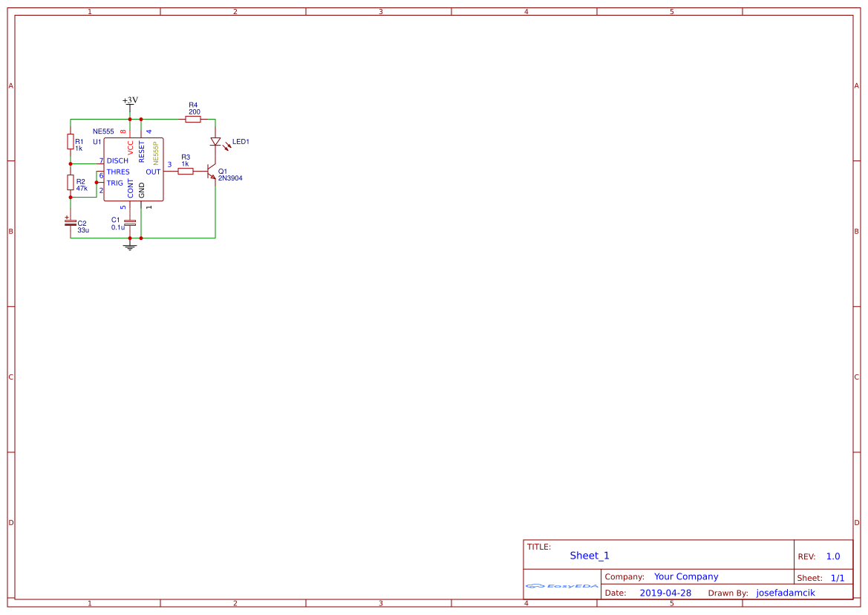Image resolution: width=868 pixels, height=615 pixels.
Task: Select the +3V power symbol
Action: 130,101
